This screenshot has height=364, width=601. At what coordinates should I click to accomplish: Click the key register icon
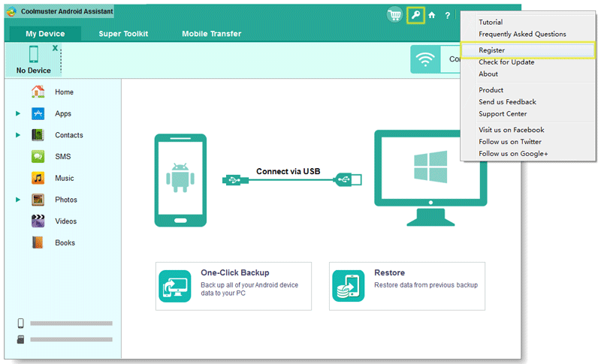[x=415, y=15]
